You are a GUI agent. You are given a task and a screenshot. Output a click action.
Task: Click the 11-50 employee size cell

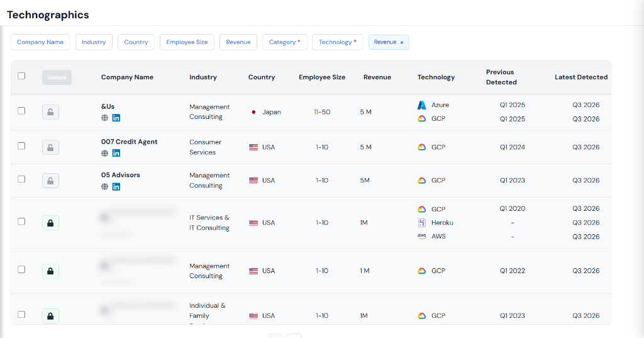(x=322, y=112)
